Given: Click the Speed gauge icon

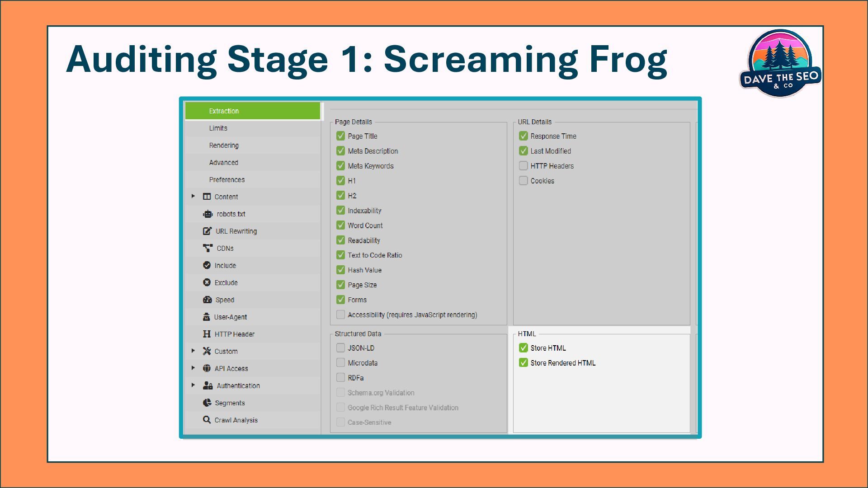Looking at the screenshot, I should click(x=208, y=300).
